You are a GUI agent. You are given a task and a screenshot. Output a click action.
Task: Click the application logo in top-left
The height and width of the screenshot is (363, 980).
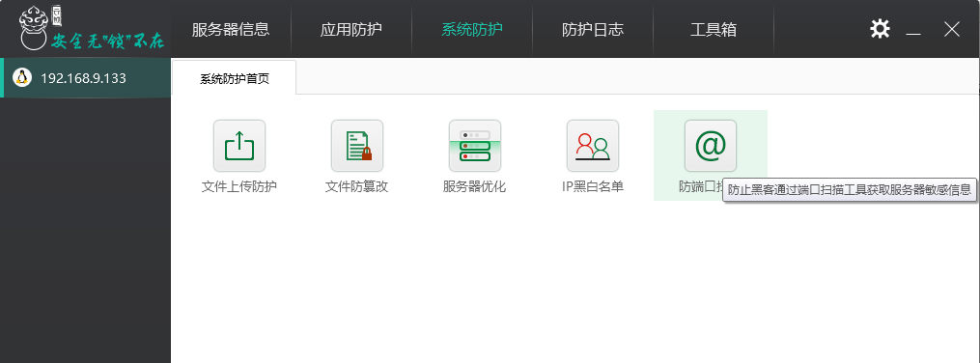92,29
